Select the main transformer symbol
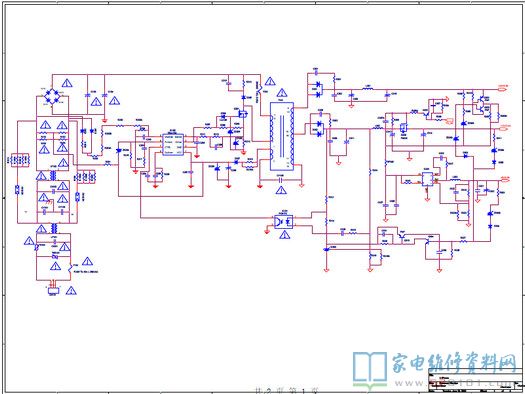Viewport: 525px width, 394px height. (x=282, y=136)
